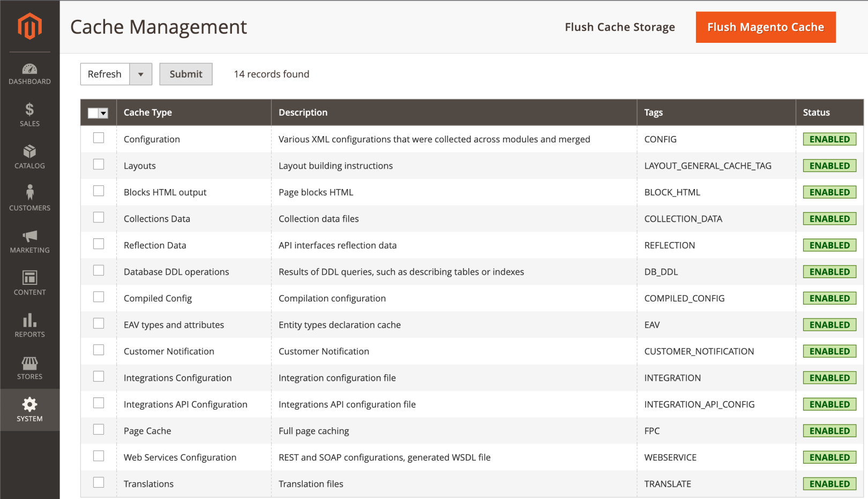This screenshot has width=868, height=499.
Task: Check the Reflection Data row checkbox
Action: 99,244
